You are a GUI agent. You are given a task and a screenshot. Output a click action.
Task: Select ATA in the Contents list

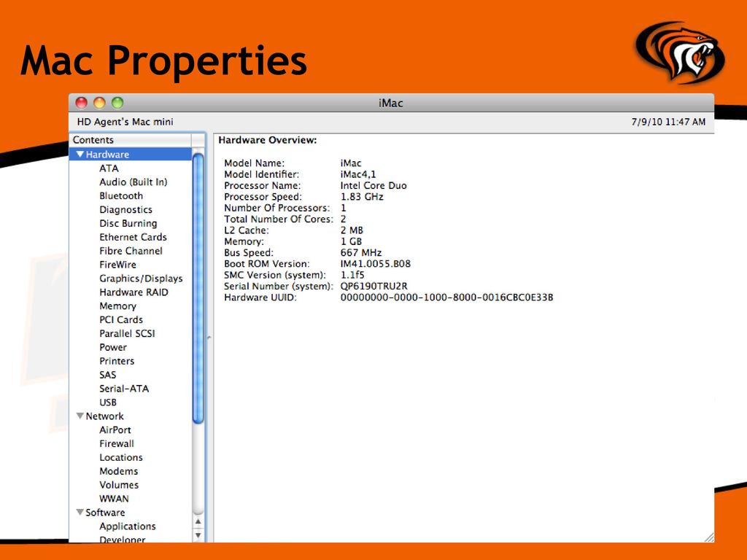tap(109, 168)
